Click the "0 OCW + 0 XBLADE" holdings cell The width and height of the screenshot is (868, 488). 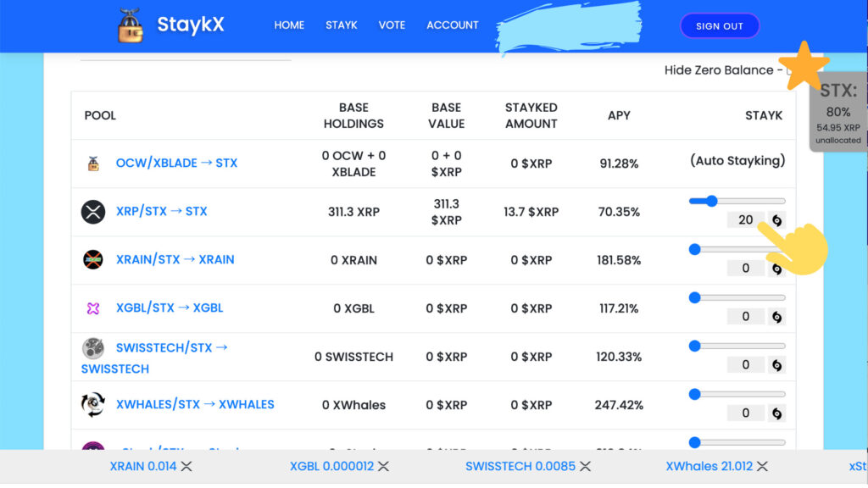click(353, 164)
